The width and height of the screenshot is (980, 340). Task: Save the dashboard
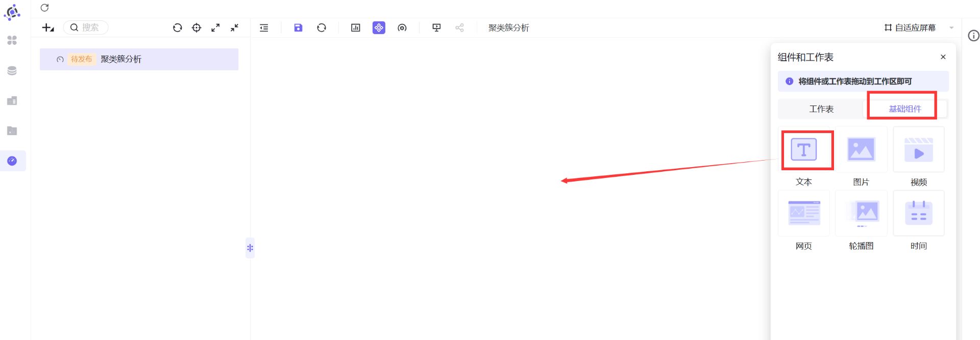(x=298, y=28)
